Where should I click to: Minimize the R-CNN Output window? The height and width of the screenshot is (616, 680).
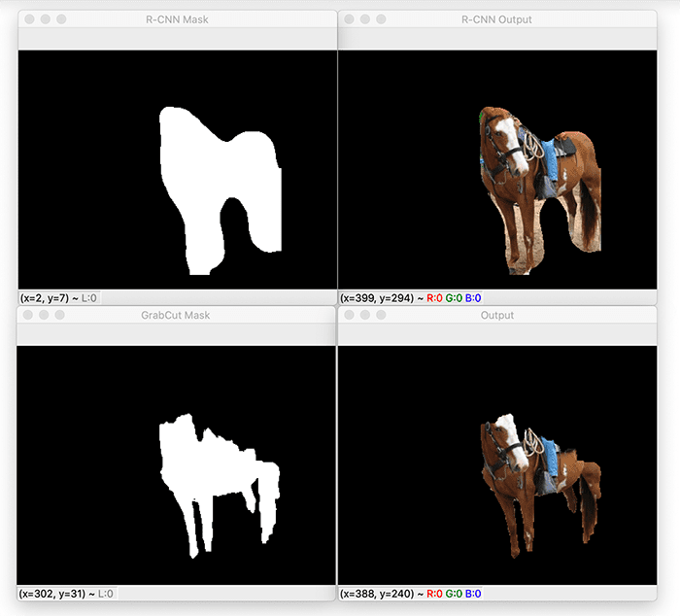pyautogui.click(x=365, y=19)
